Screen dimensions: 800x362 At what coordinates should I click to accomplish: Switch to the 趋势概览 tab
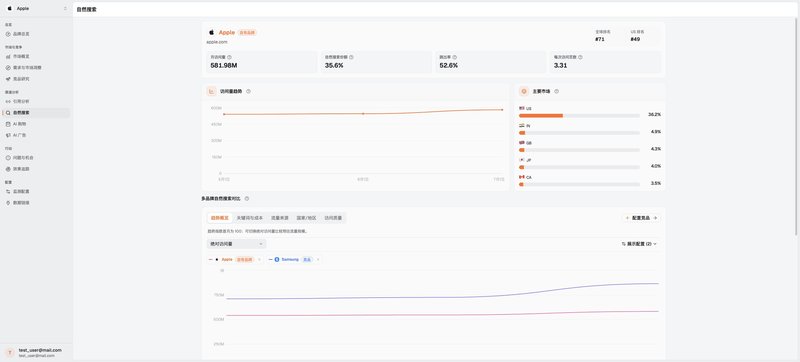219,218
